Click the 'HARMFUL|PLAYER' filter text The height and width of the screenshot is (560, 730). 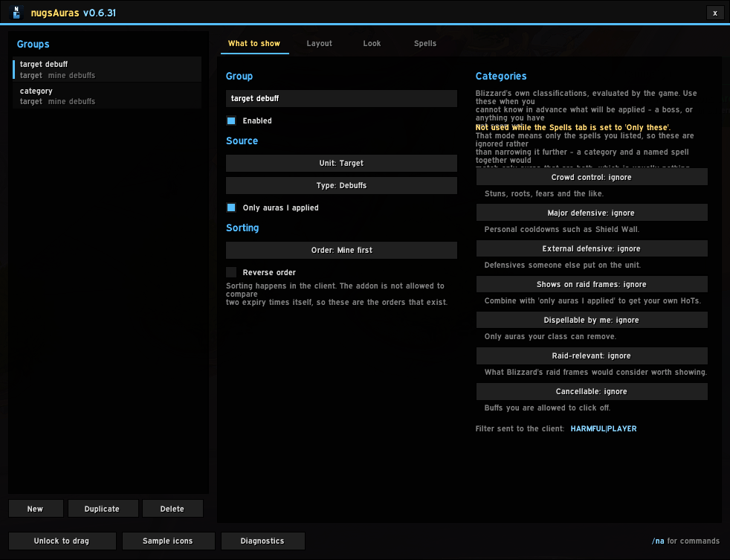[604, 428]
